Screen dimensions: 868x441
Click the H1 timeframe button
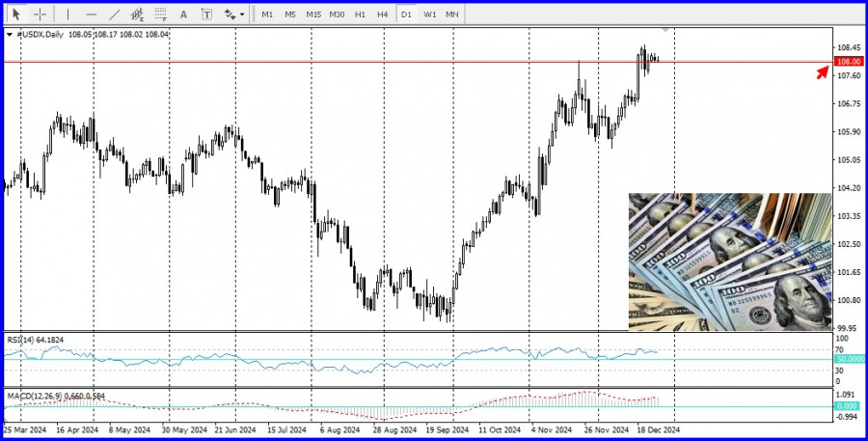pyautogui.click(x=360, y=14)
